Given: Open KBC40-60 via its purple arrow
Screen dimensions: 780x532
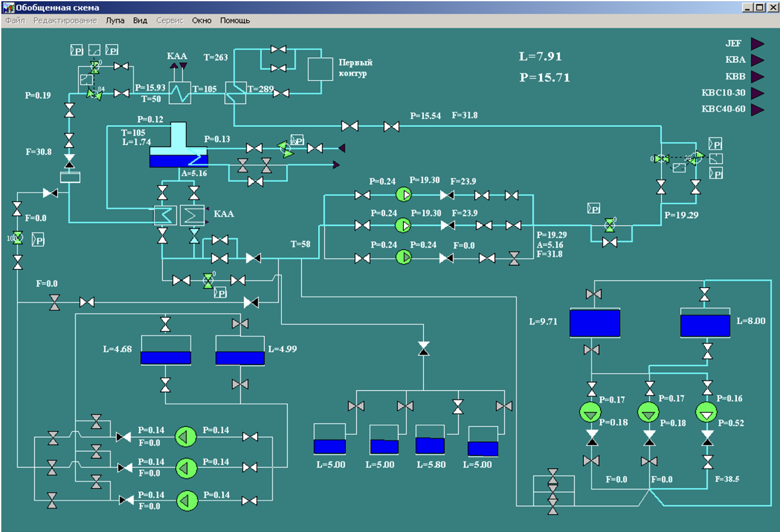Looking at the screenshot, I should [758, 109].
